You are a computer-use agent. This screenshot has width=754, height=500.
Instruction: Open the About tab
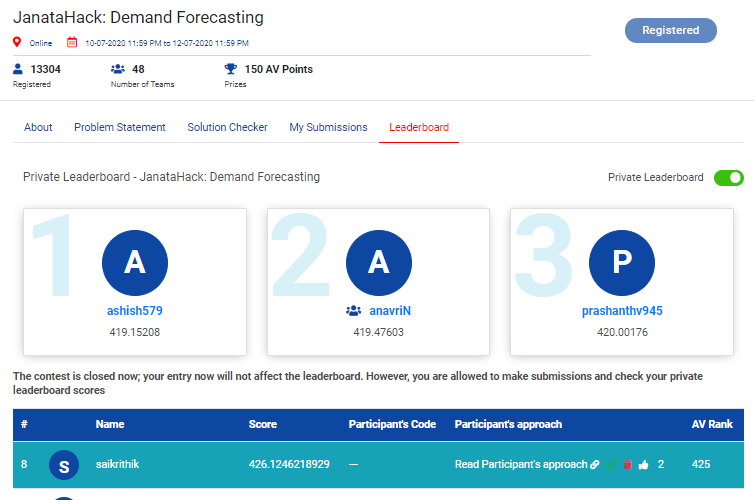click(x=38, y=127)
